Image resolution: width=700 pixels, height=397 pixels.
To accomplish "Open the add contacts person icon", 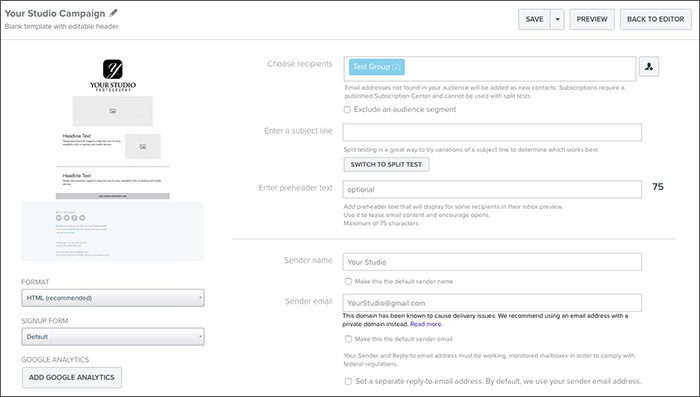I will point(649,67).
